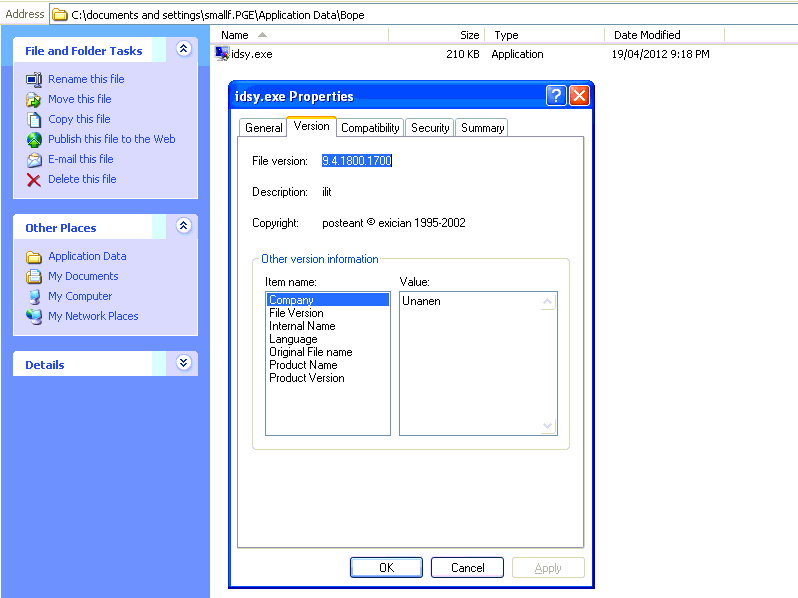Open the Security tab

tap(430, 128)
